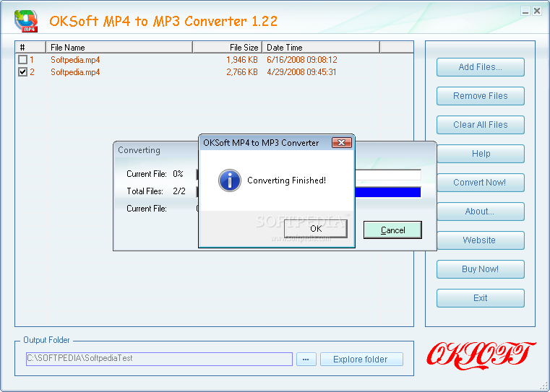Viewport: 550px width, 392px height.
Task: Click the OKSoft MP4 app logo icon
Action: click(x=26, y=21)
